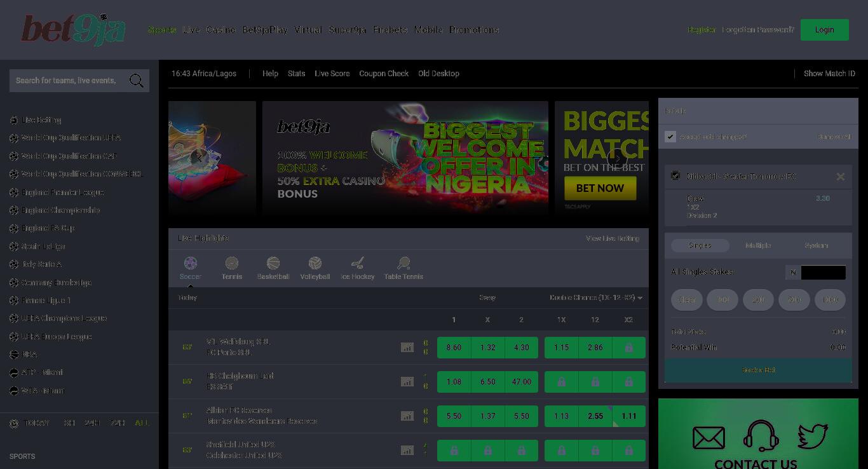Viewport: 868px width, 469px height.
Task: Click the Spain LaLiga soccer icon
Action: click(x=14, y=247)
